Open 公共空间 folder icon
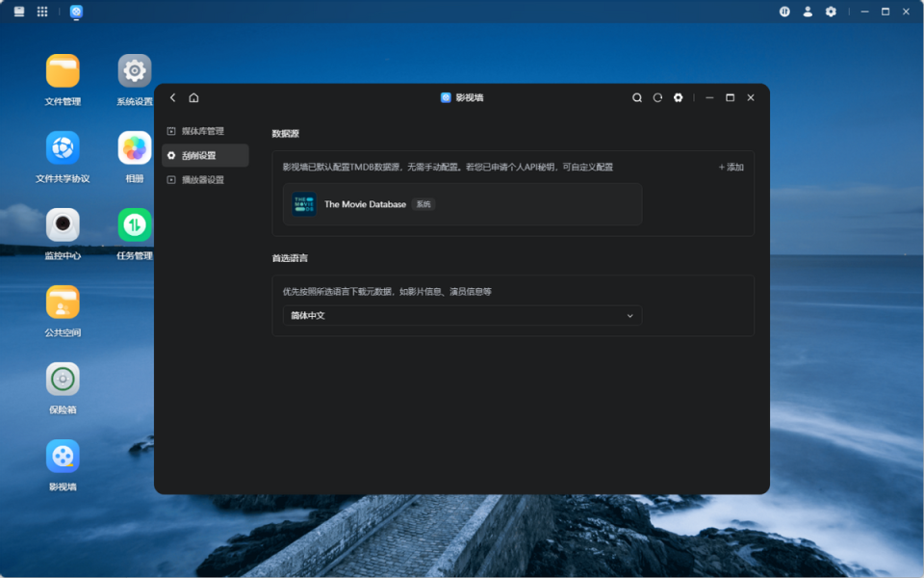The width and height of the screenshot is (924, 578). click(63, 302)
